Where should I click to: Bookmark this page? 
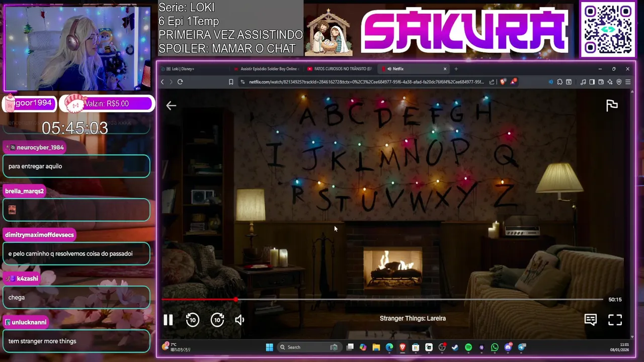pos(231,82)
